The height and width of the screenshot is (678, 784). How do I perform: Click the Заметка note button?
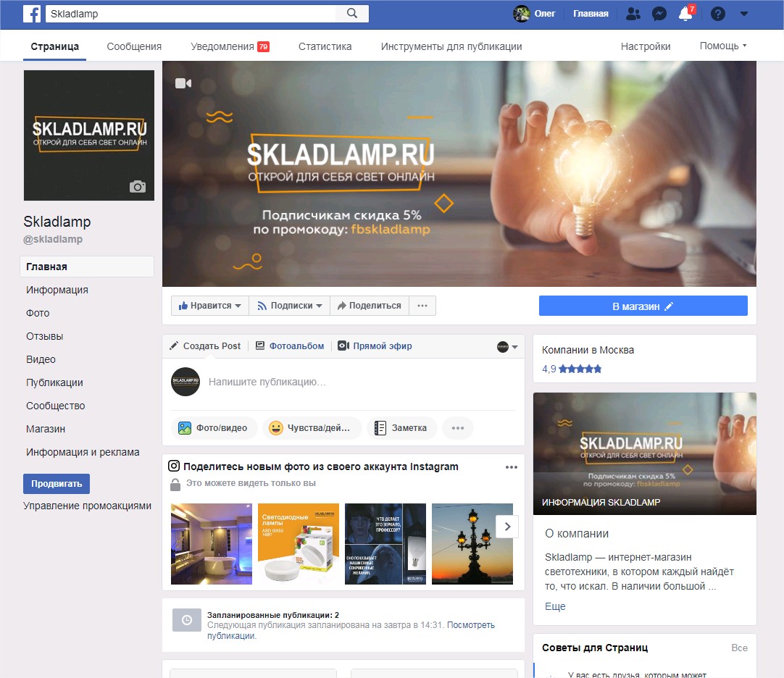point(401,428)
